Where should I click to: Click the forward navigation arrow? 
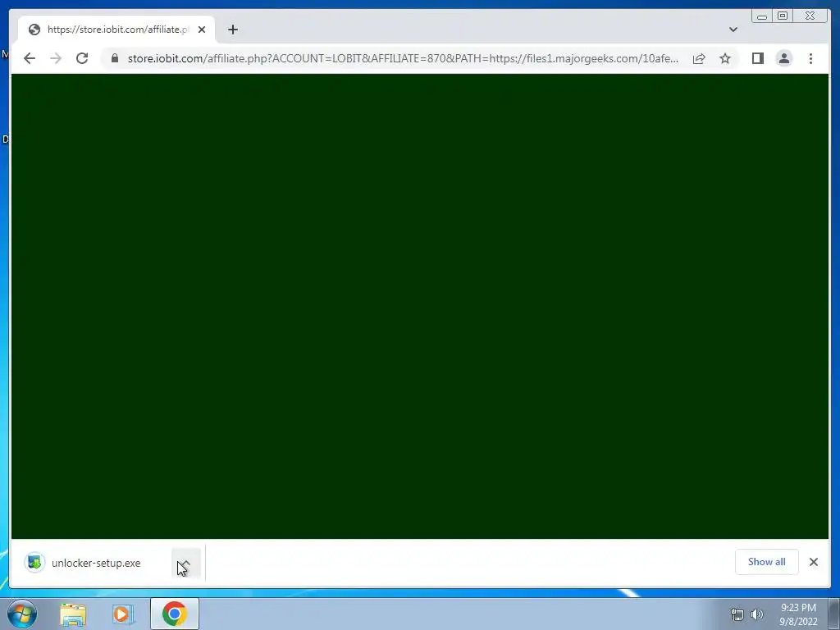(56, 58)
